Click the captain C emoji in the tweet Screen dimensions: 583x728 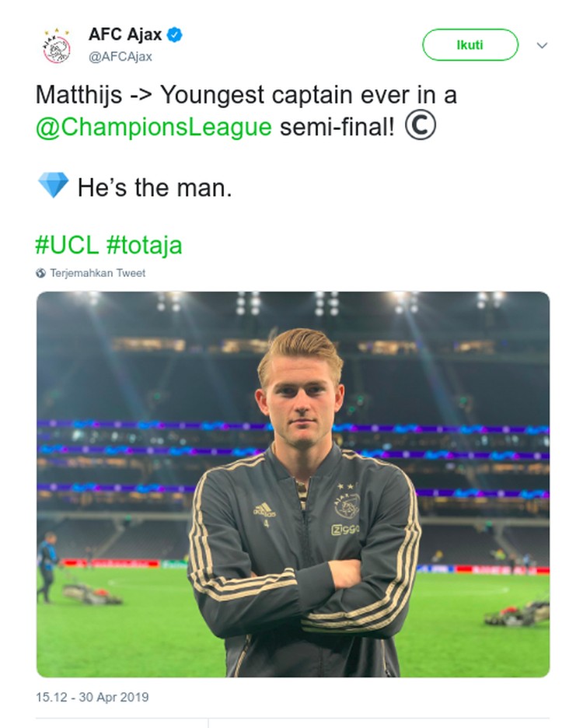(x=420, y=125)
